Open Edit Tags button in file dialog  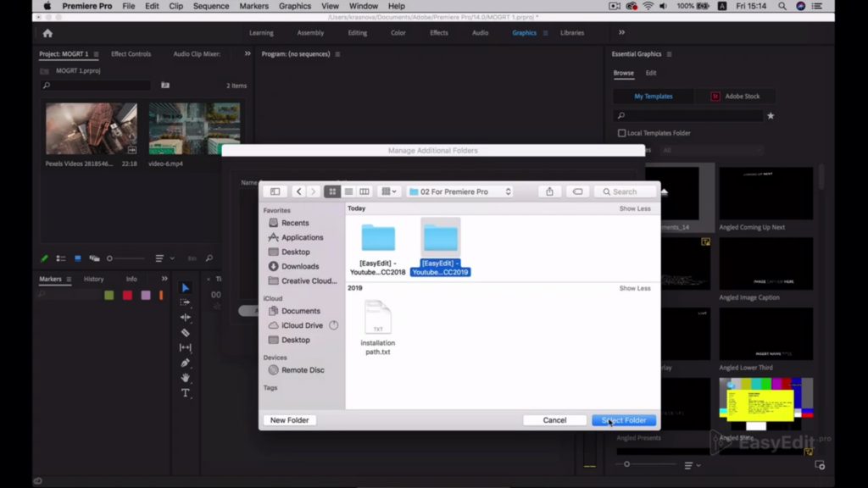point(577,191)
